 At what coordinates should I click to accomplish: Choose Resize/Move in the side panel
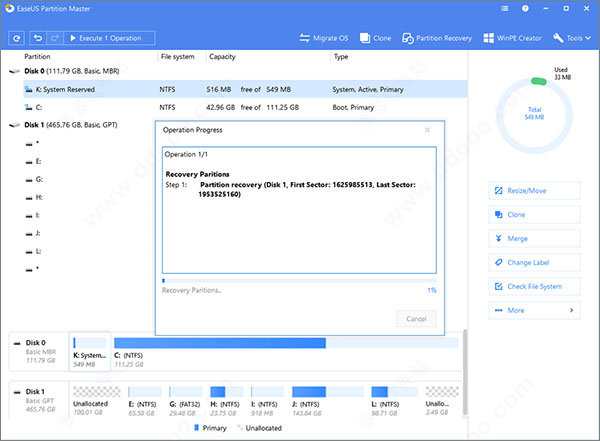point(534,190)
